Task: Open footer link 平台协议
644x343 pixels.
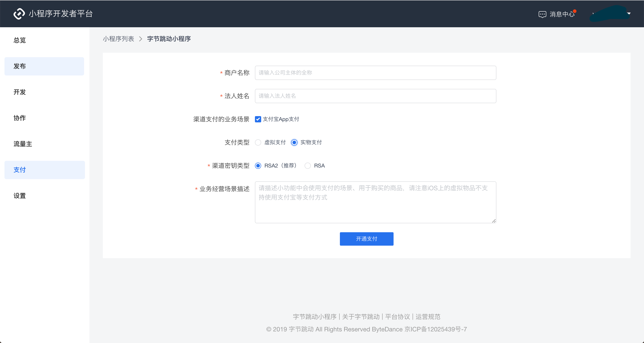Action: (x=398, y=317)
